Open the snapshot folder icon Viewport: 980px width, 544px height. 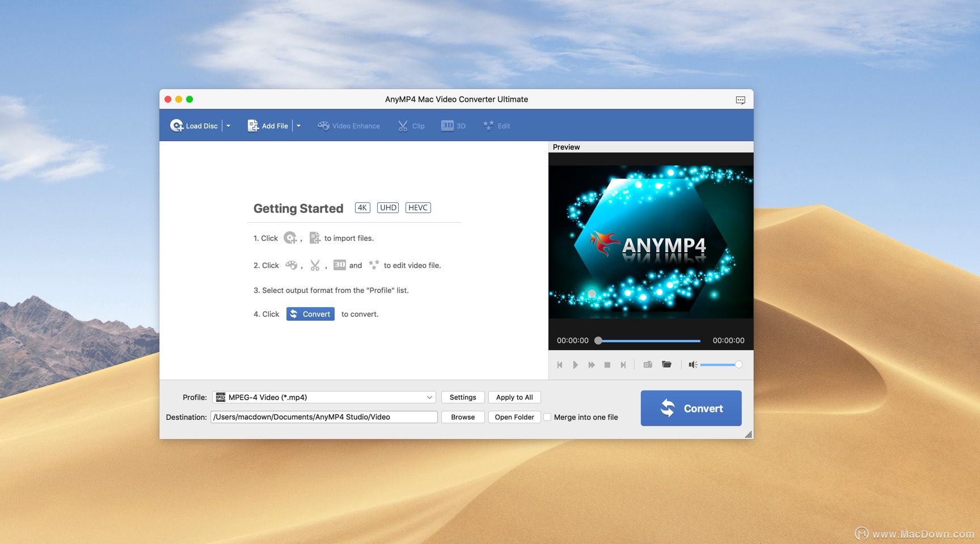(667, 364)
